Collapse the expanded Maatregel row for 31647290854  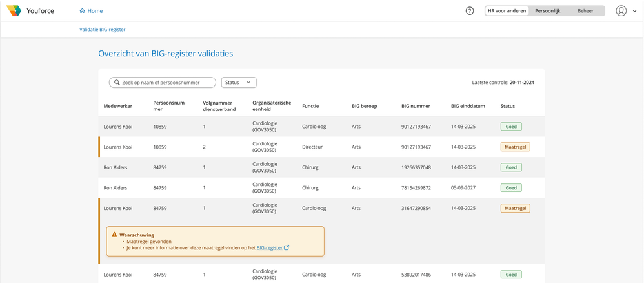(321, 208)
